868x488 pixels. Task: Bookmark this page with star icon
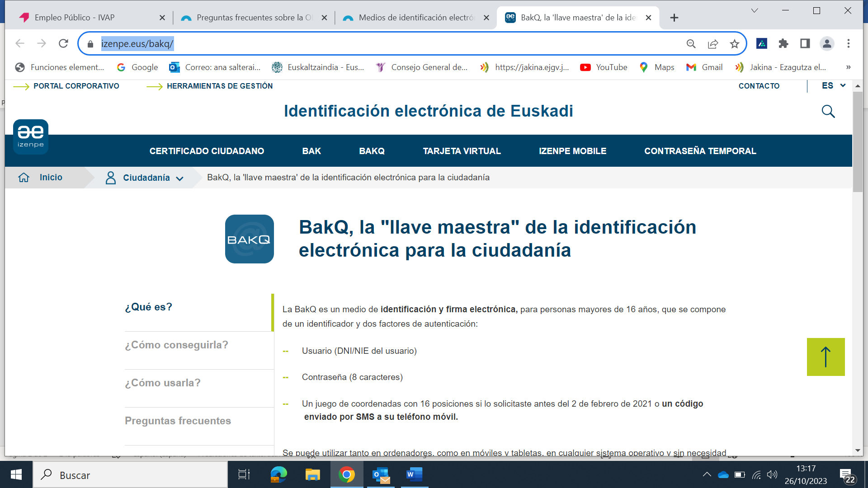734,44
